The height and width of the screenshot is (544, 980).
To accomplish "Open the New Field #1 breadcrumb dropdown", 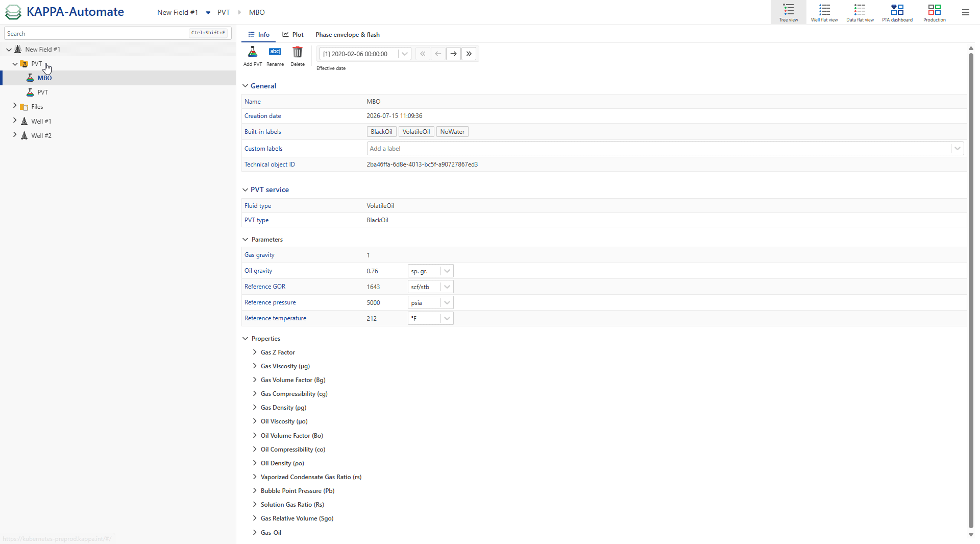I will (208, 12).
